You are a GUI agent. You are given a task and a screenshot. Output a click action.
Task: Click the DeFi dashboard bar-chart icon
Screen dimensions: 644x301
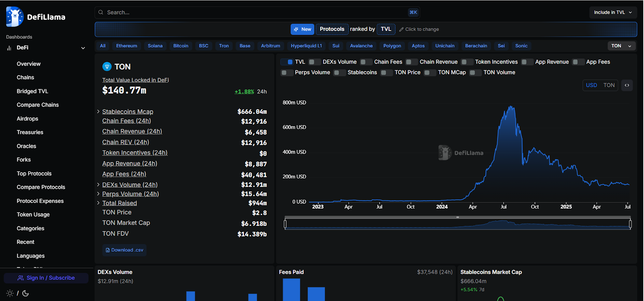click(9, 48)
